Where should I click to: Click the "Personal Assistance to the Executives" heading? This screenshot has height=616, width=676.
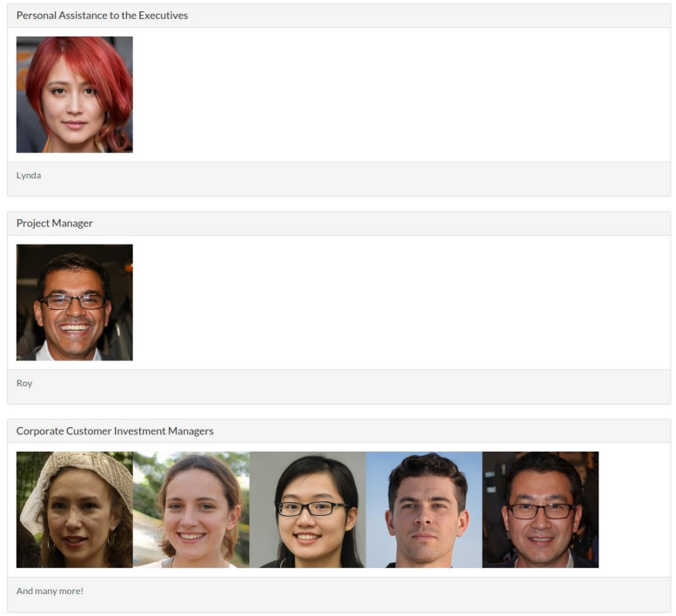coord(102,16)
